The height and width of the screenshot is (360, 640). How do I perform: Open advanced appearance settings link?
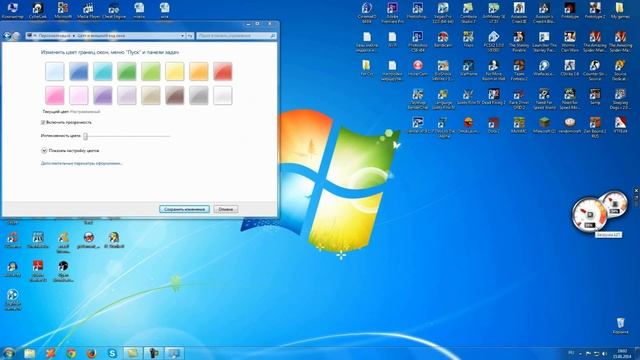pos(81,163)
